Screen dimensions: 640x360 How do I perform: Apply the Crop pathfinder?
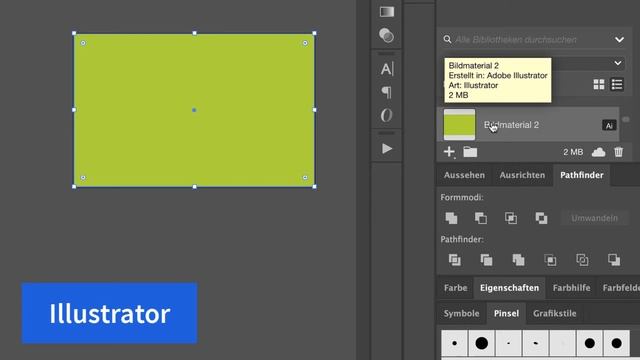point(550,260)
